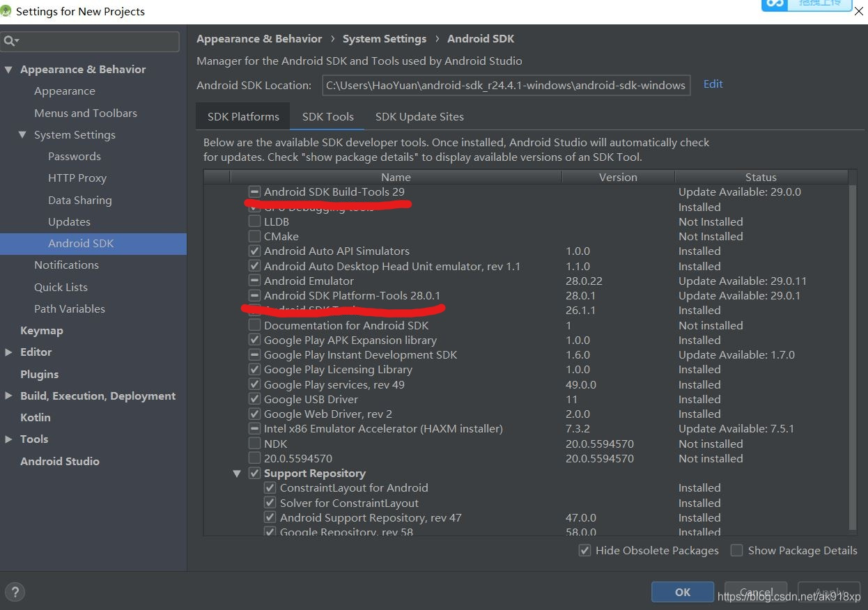Click the settings search field

(x=90, y=42)
